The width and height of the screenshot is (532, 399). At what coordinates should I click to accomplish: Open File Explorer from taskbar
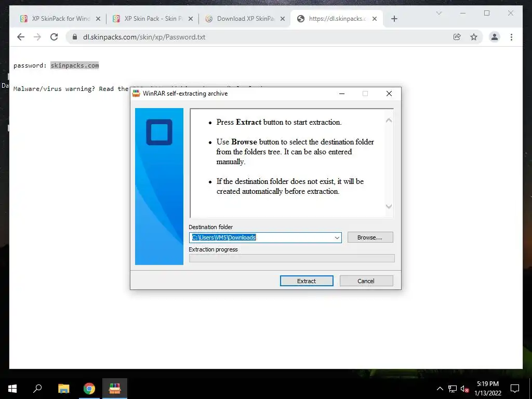point(63,389)
